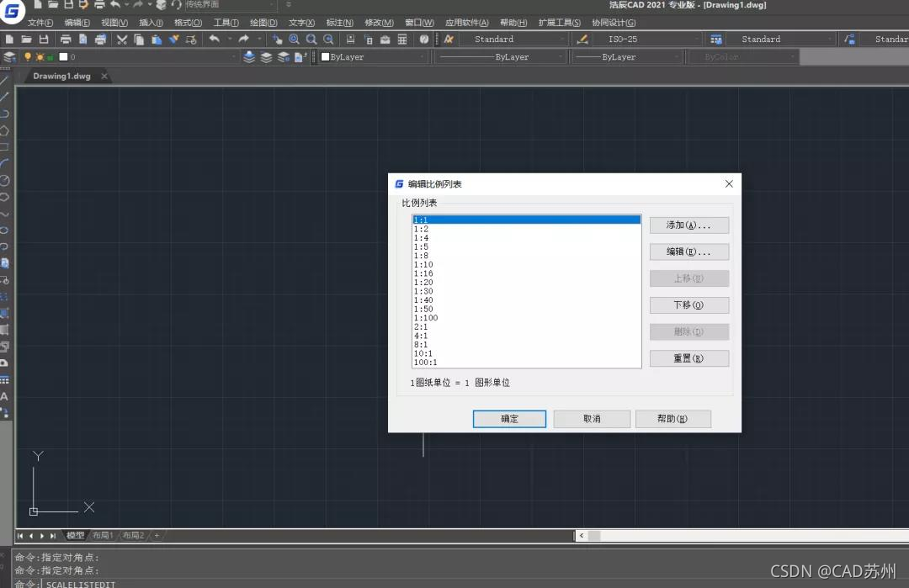This screenshot has width=909, height=588.
Task: Click the Table style icon
Action: pyautogui.click(x=716, y=40)
